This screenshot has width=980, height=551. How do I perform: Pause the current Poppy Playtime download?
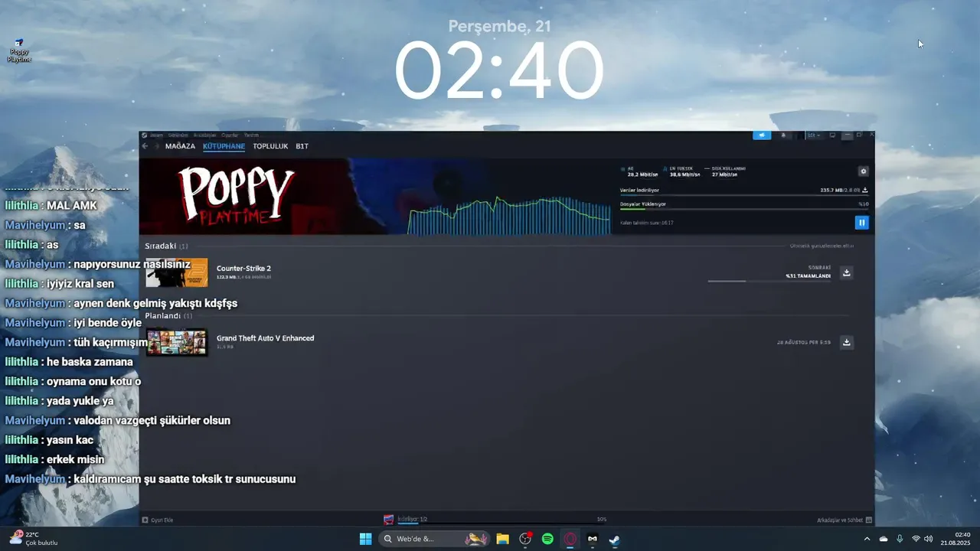[861, 223]
